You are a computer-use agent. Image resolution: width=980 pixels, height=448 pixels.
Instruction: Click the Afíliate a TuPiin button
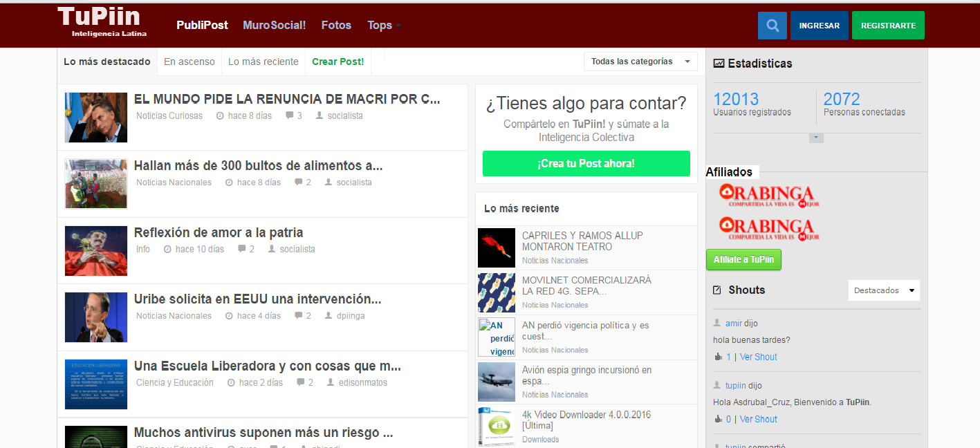tap(743, 259)
